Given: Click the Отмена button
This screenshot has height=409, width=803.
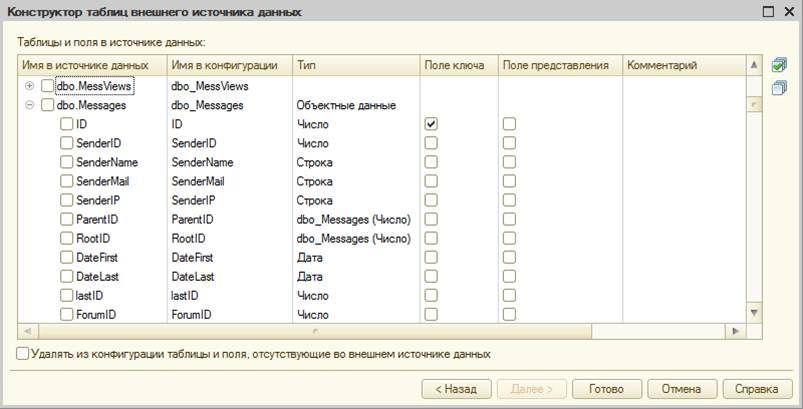Looking at the screenshot, I should point(682,389).
